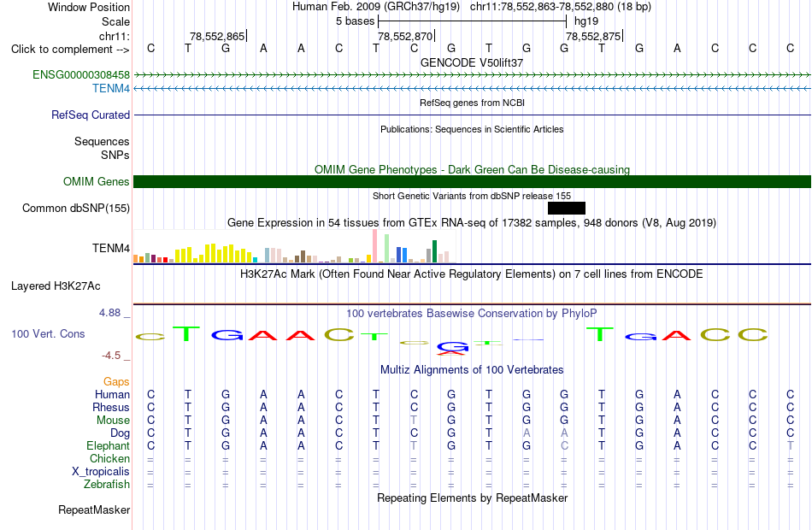Click the Scale label
The width and height of the screenshot is (812, 530).
pyautogui.click(x=115, y=21)
